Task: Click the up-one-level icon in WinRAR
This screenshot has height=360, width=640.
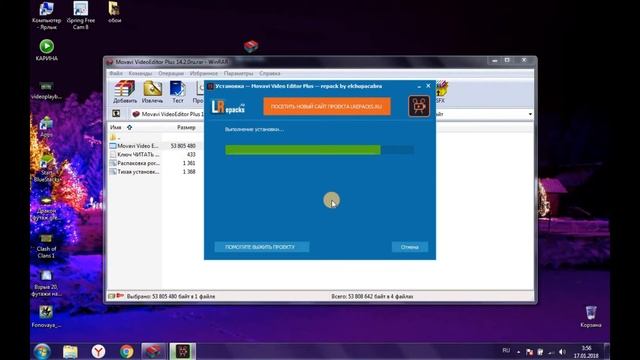Action: click(116, 114)
